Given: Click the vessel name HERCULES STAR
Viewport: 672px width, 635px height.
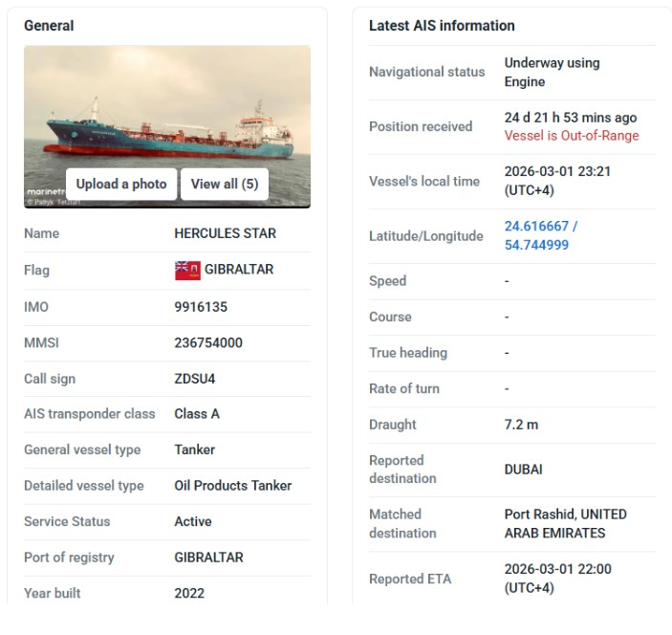Looking at the screenshot, I should [225, 233].
